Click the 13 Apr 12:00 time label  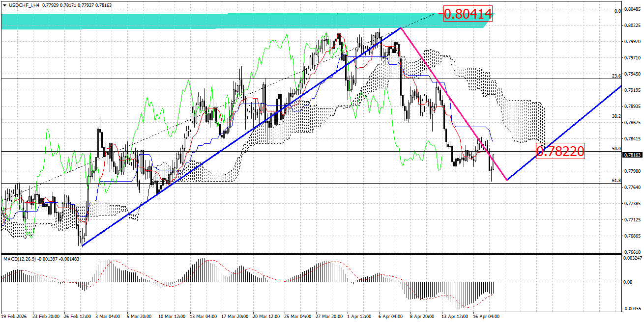coord(455,317)
